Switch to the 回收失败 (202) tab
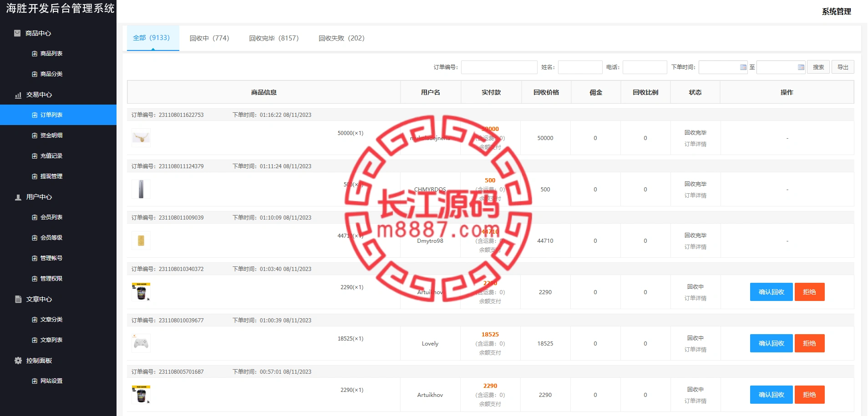Image resolution: width=868 pixels, height=416 pixels. pyautogui.click(x=342, y=38)
